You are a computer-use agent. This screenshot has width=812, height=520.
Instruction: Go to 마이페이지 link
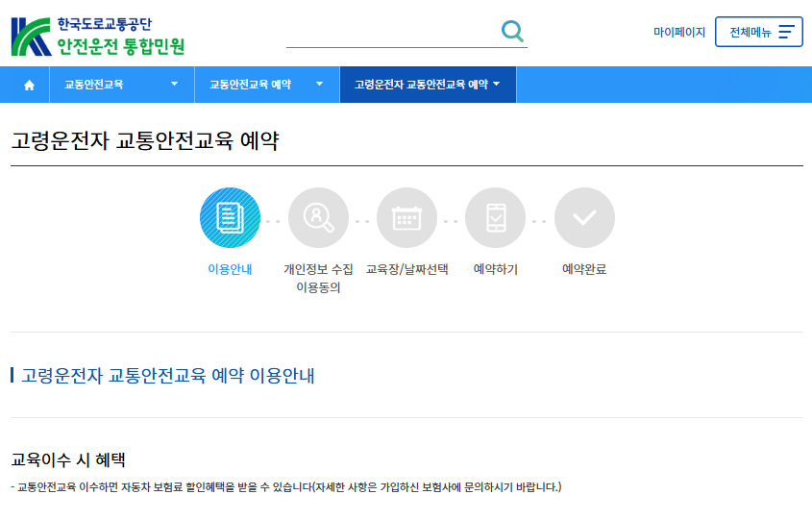tap(679, 32)
